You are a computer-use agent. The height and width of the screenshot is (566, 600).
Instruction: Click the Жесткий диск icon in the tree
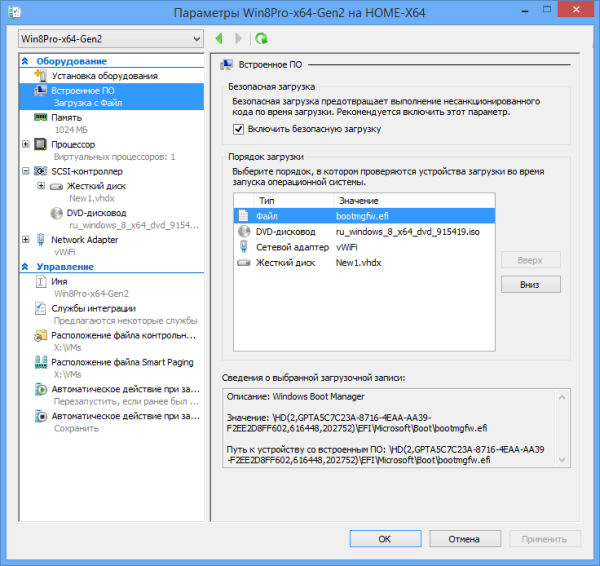[x=56, y=186]
